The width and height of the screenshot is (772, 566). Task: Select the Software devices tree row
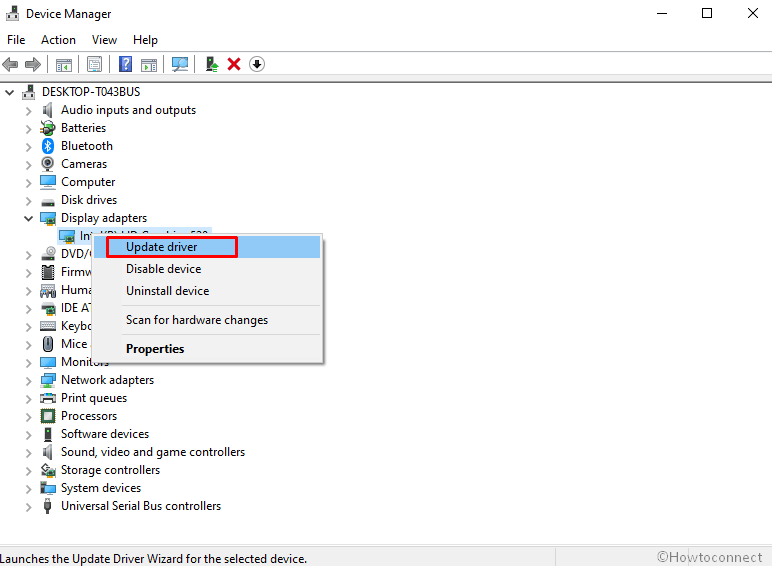(105, 434)
